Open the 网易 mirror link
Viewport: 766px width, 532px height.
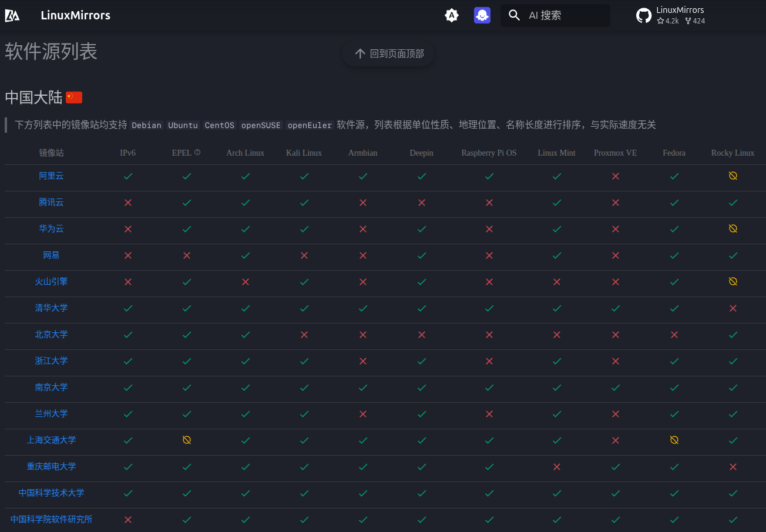(x=52, y=255)
